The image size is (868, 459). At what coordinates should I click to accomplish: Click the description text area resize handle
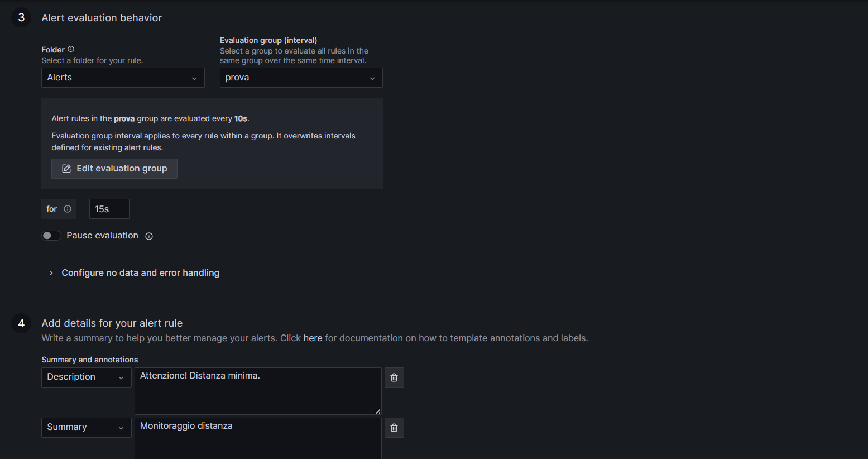(378, 411)
